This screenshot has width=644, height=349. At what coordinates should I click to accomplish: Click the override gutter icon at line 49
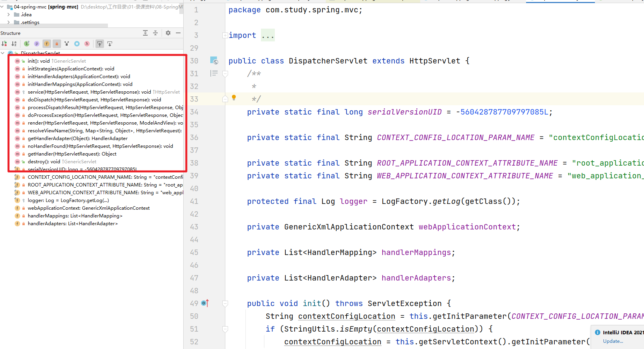pyautogui.click(x=205, y=303)
